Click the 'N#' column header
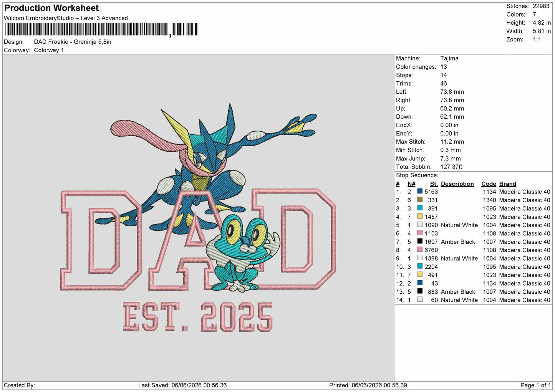 [x=411, y=184]
